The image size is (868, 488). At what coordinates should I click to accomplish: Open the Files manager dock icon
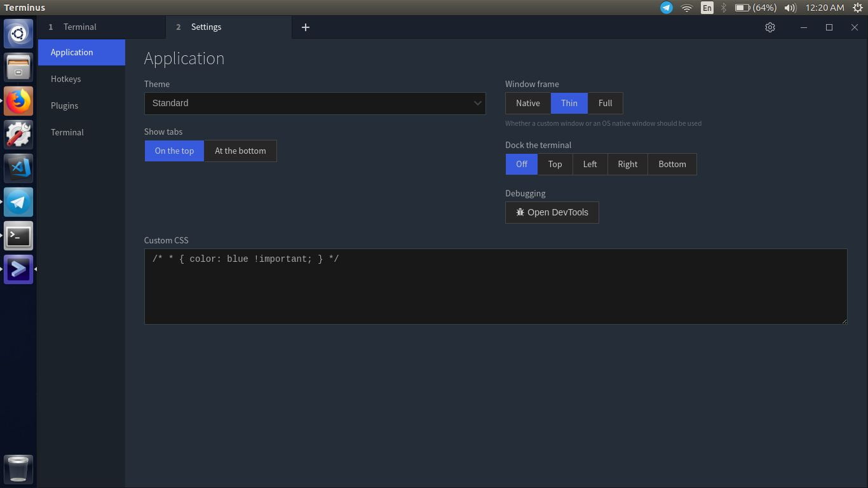[18, 67]
